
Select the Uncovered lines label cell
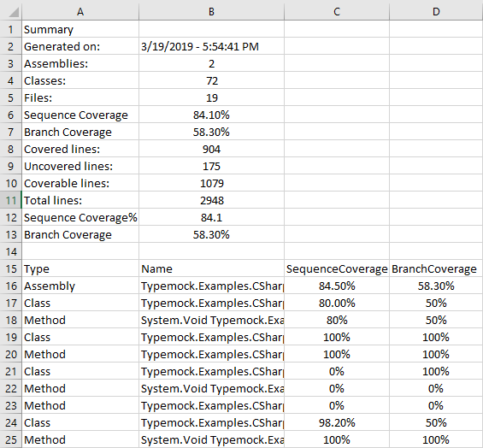point(80,166)
